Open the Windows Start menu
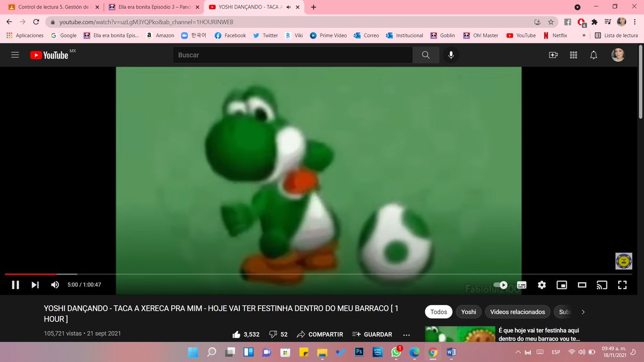The height and width of the screenshot is (362, 644). (x=192, y=352)
